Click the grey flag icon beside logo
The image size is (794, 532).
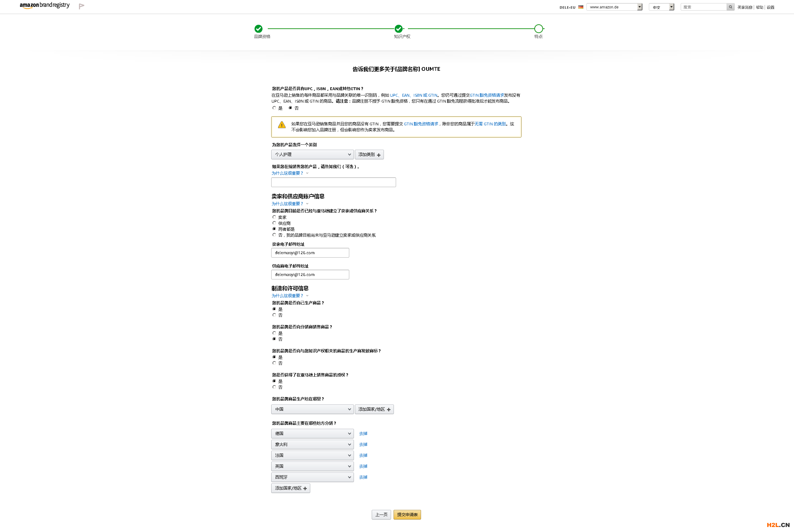(81, 6)
